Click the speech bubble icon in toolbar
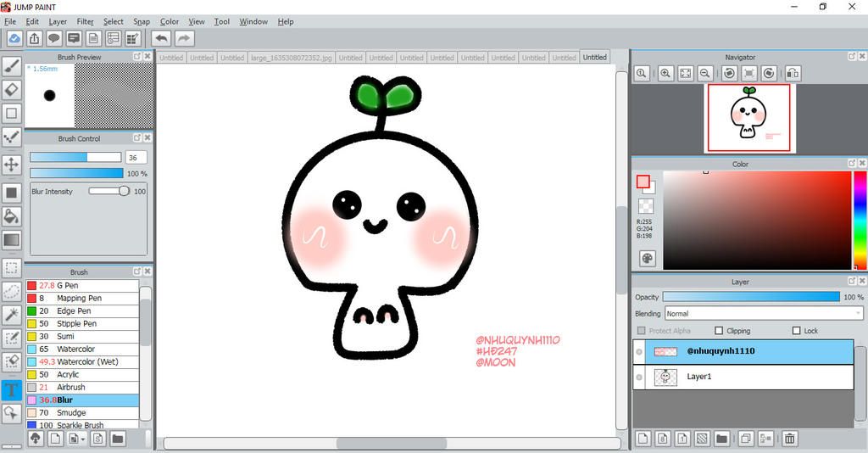This screenshot has width=868, height=453. [x=54, y=38]
